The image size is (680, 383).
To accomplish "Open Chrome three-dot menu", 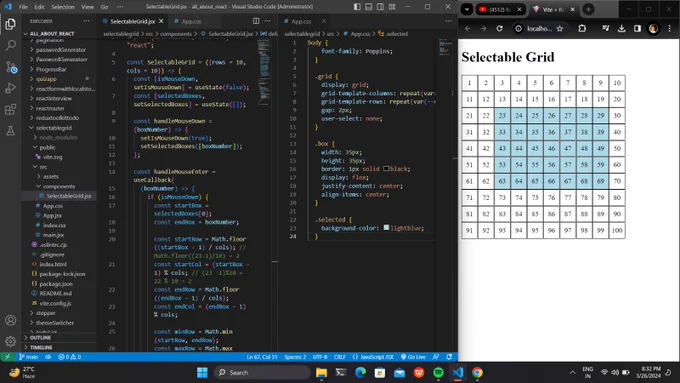I will [x=670, y=29].
